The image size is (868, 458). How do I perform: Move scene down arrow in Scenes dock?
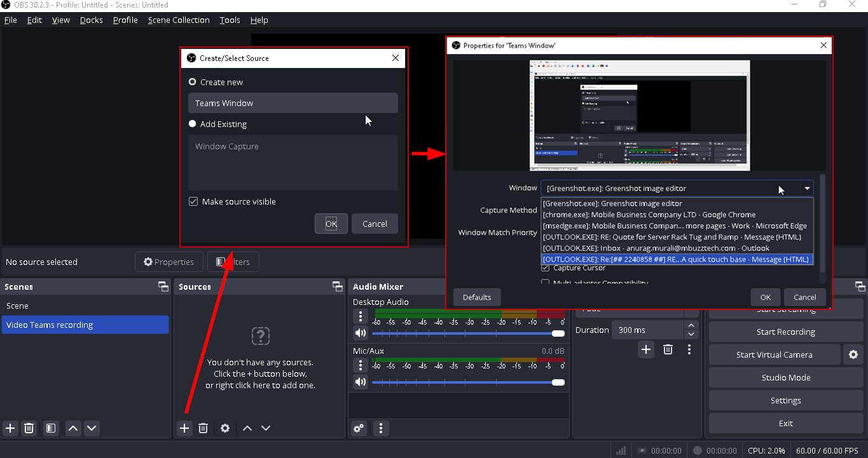(x=92, y=428)
